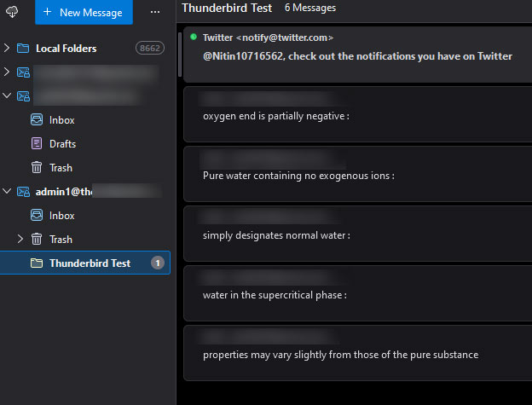Viewport: 532px width, 405px height.
Task: Click the admin1 account mail icon
Action: point(23,192)
